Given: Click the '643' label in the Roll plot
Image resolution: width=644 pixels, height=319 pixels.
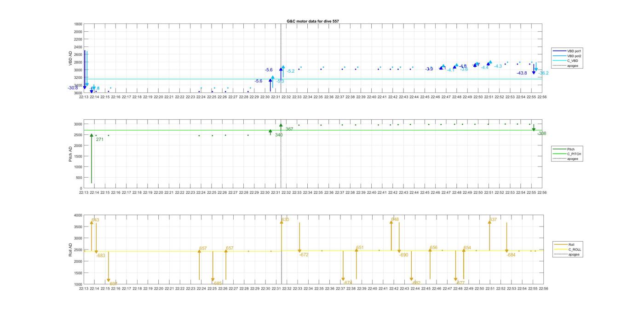Looking at the screenshot, I should 95,220.
